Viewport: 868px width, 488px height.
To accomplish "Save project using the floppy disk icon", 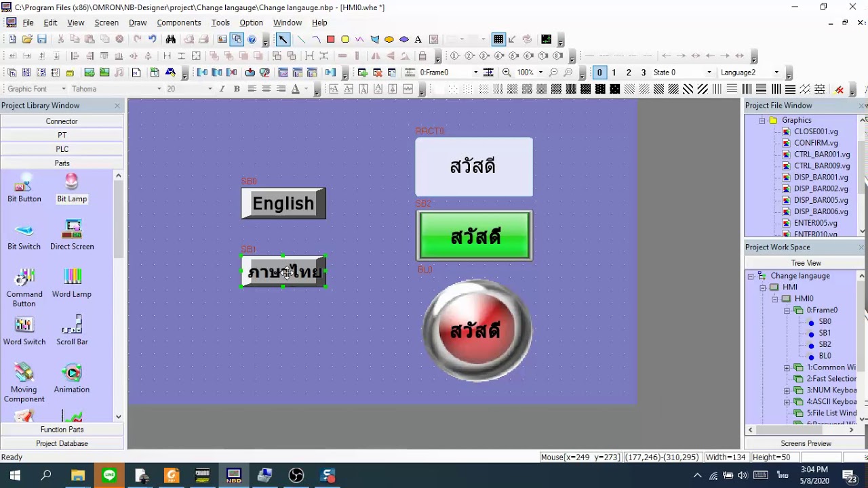I will [42, 39].
